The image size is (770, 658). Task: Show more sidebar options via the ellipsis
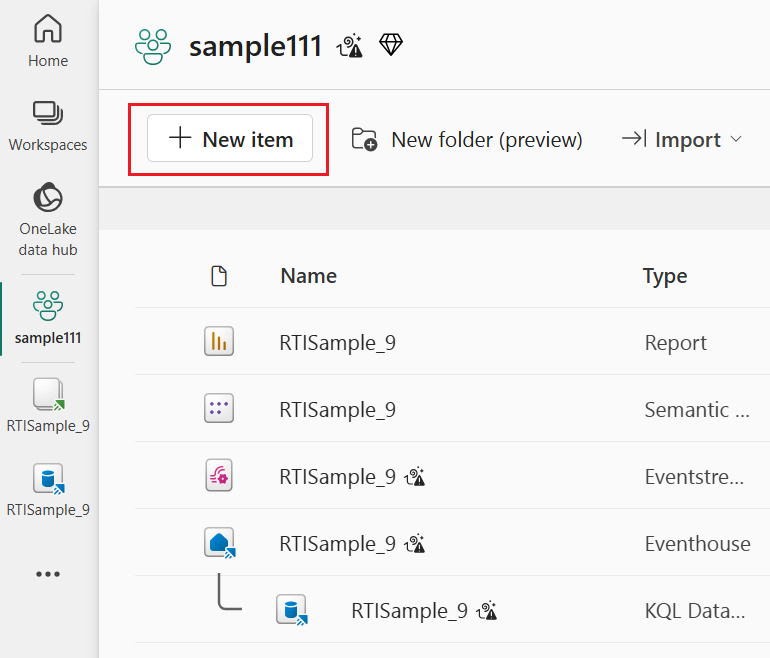[x=48, y=574]
